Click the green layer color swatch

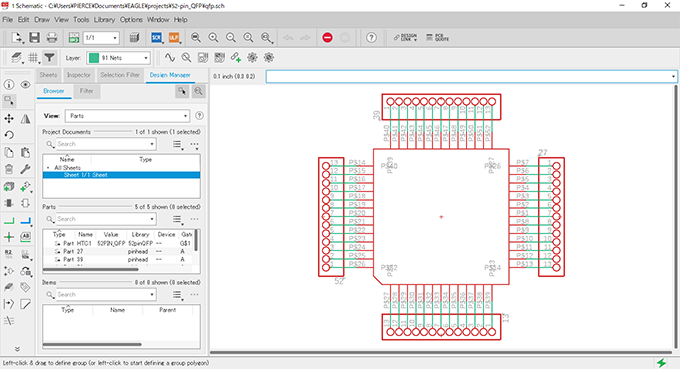click(94, 58)
